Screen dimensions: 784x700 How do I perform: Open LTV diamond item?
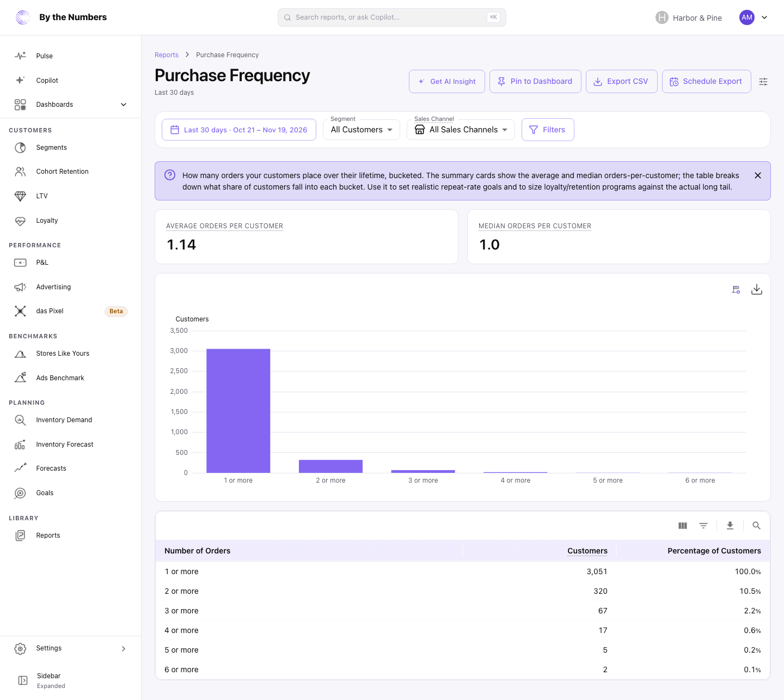[71, 196]
